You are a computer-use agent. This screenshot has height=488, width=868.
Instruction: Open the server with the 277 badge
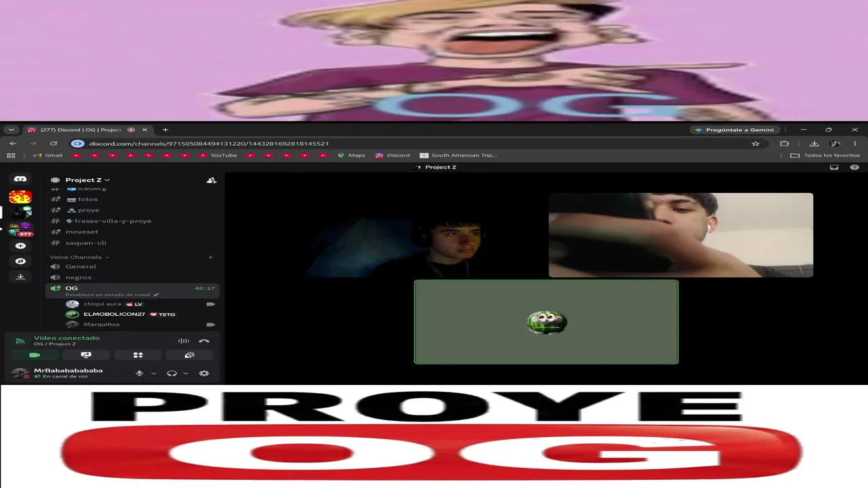[20, 229]
